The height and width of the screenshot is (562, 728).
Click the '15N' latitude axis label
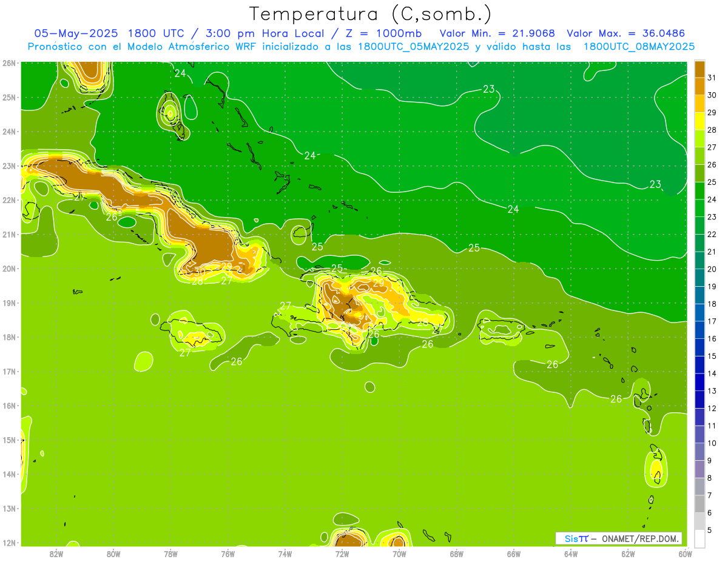click(9, 440)
